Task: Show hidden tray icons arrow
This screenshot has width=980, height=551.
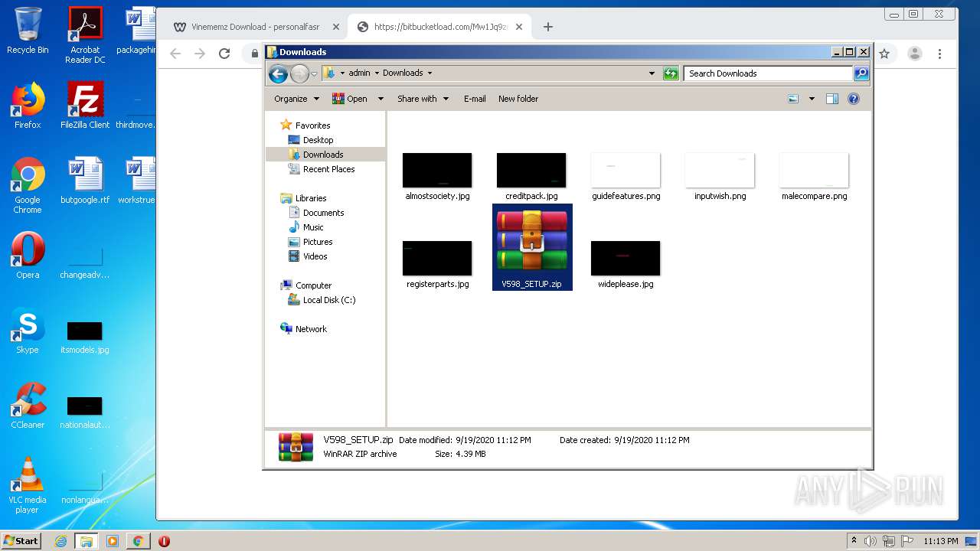Action: [854, 541]
